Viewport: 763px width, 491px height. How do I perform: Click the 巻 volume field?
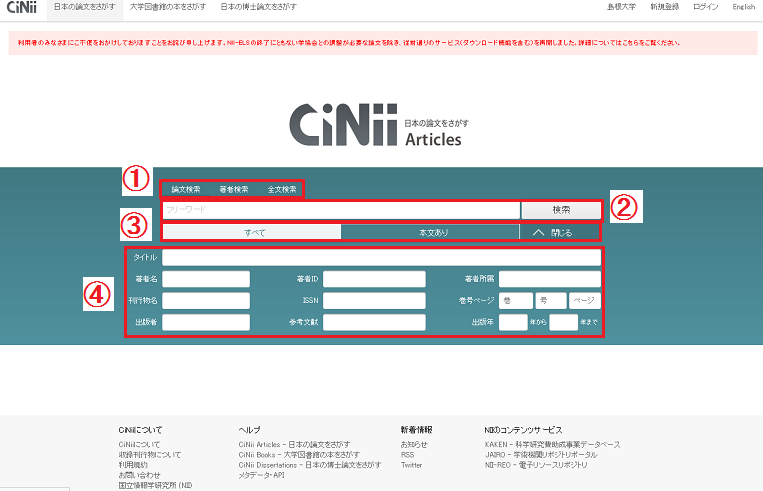(516, 301)
